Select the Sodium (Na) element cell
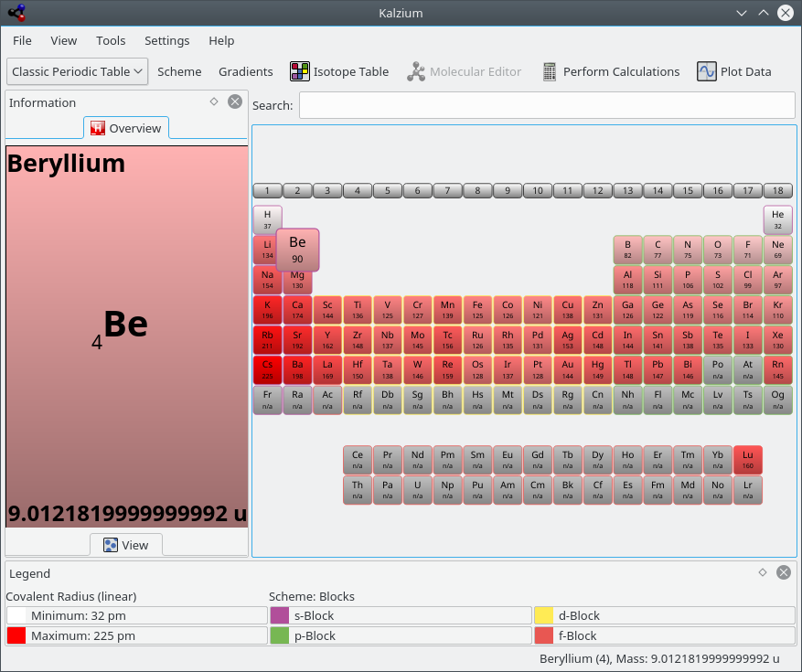This screenshot has height=672, width=802. pyautogui.click(x=268, y=280)
